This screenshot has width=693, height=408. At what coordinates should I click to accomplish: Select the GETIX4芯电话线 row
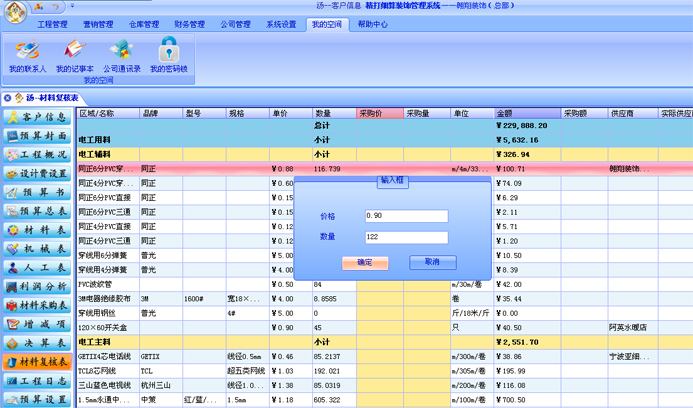tap(385, 356)
